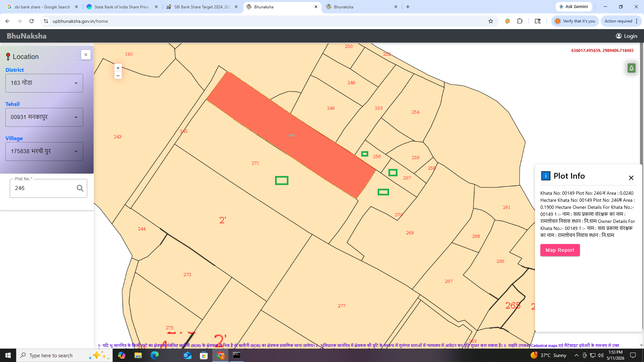
Task: Click the BhuNaksha brand title
Action: (x=26, y=36)
